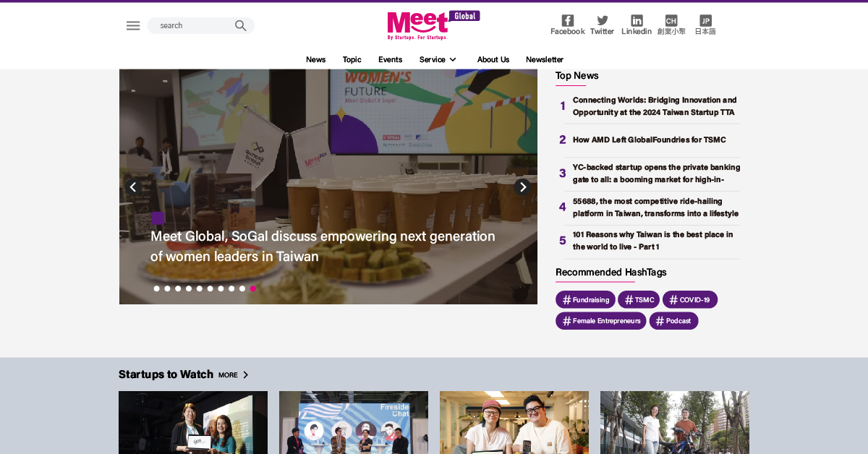
Task: Select the ninth carousel dot
Action: point(242,288)
